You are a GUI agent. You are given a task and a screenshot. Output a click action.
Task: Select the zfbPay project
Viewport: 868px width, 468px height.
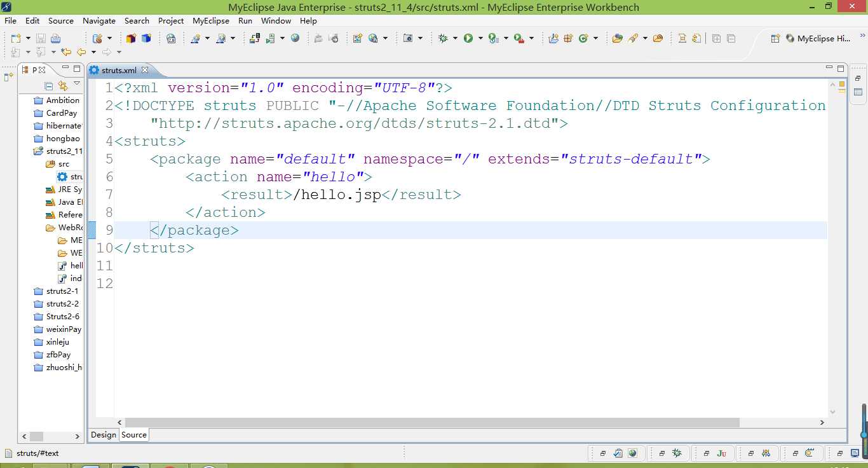click(52, 355)
